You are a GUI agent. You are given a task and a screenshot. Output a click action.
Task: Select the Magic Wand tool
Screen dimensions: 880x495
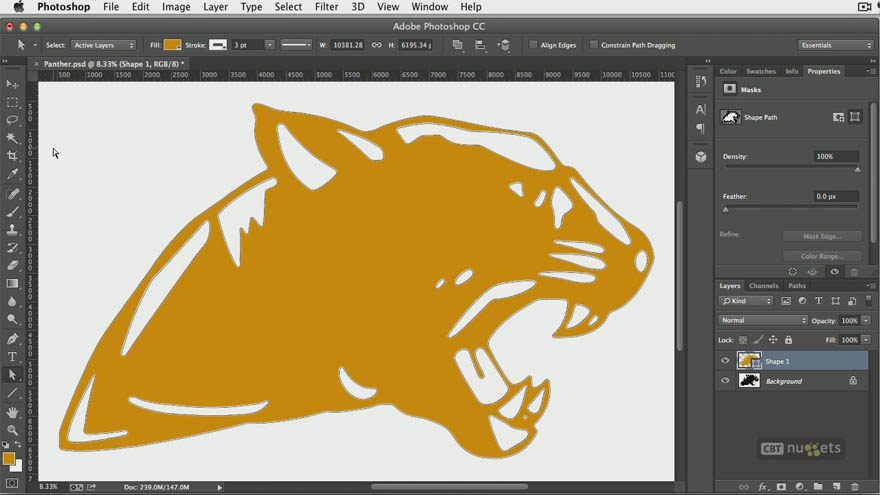click(x=12, y=138)
